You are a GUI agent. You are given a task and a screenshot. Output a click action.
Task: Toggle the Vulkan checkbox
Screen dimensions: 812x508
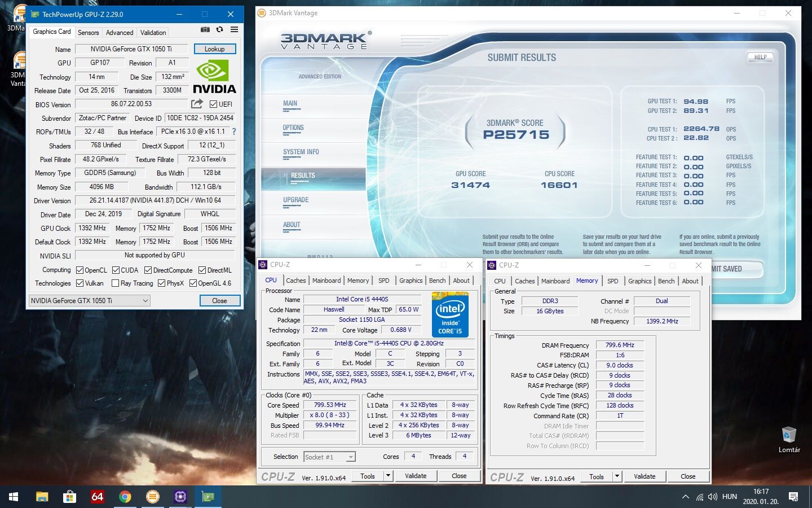click(80, 283)
